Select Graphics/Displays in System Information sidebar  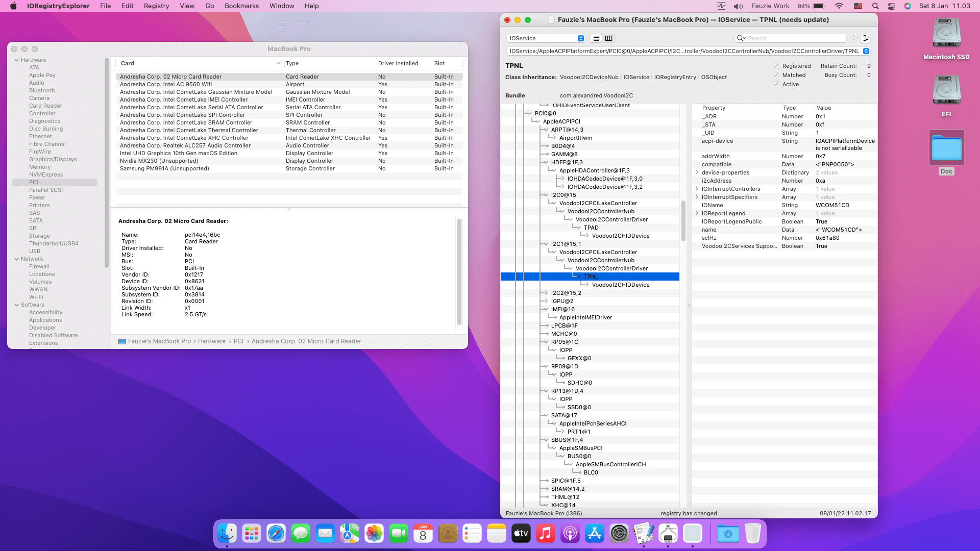(x=53, y=159)
